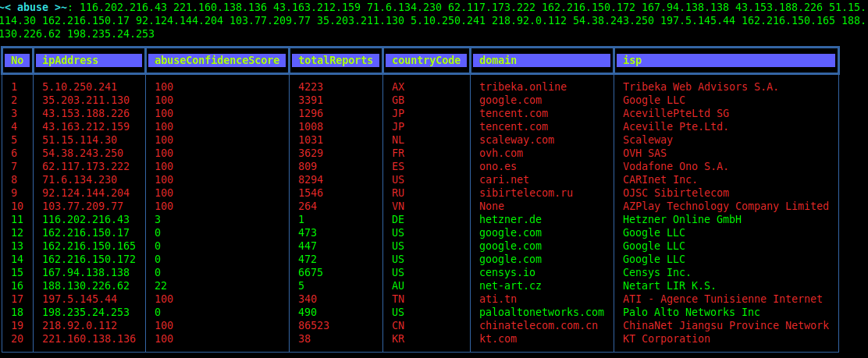This screenshot has width=868, height=358.
Task: Select total reports value 8294
Action: pyautogui.click(x=311, y=180)
